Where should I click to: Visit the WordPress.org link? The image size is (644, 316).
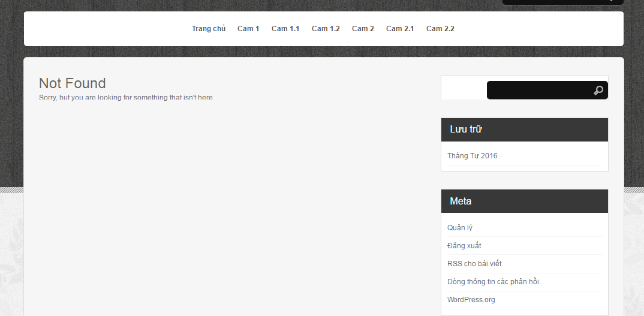coord(471,300)
